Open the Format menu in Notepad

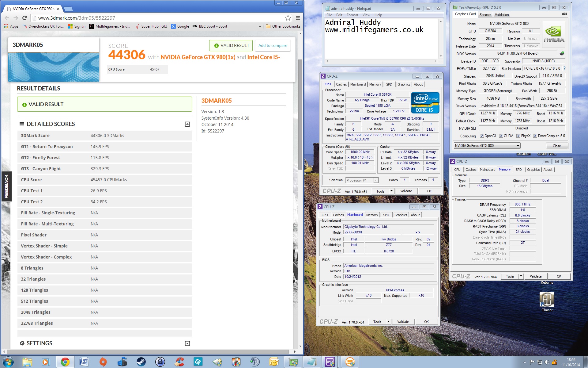[x=352, y=15]
